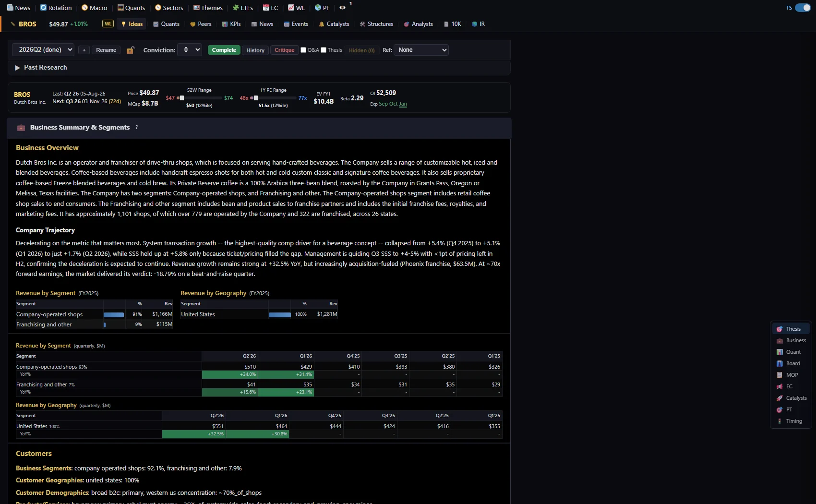Open the Sectors section

click(169, 8)
